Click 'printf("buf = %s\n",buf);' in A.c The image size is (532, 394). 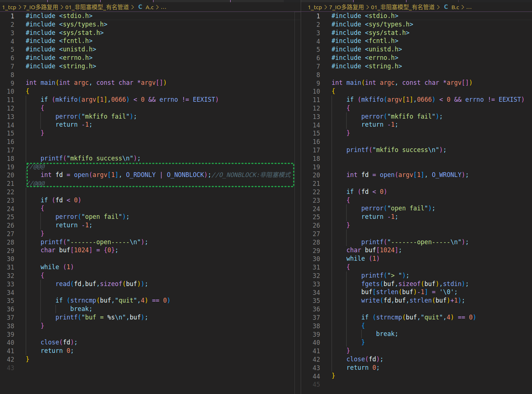click(102, 317)
